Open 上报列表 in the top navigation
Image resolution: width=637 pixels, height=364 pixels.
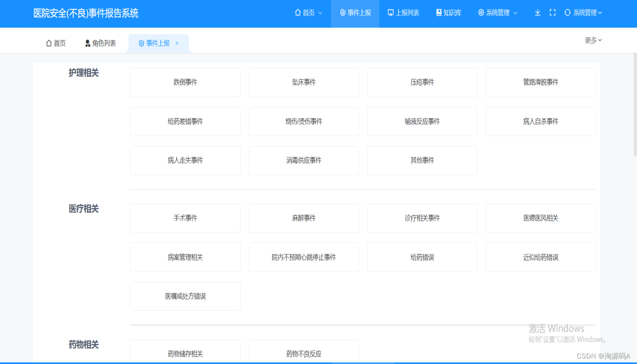coord(403,14)
